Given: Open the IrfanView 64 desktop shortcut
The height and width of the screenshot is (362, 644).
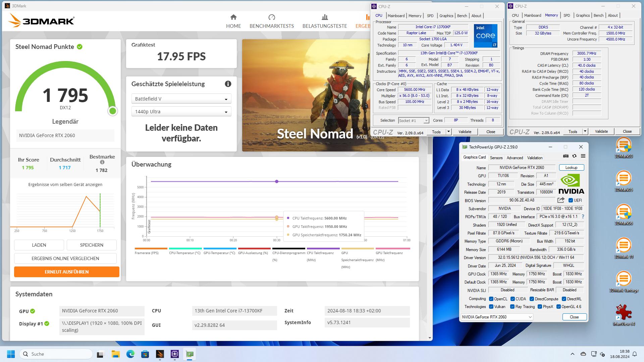Looking at the screenshot, I should (x=624, y=315).
